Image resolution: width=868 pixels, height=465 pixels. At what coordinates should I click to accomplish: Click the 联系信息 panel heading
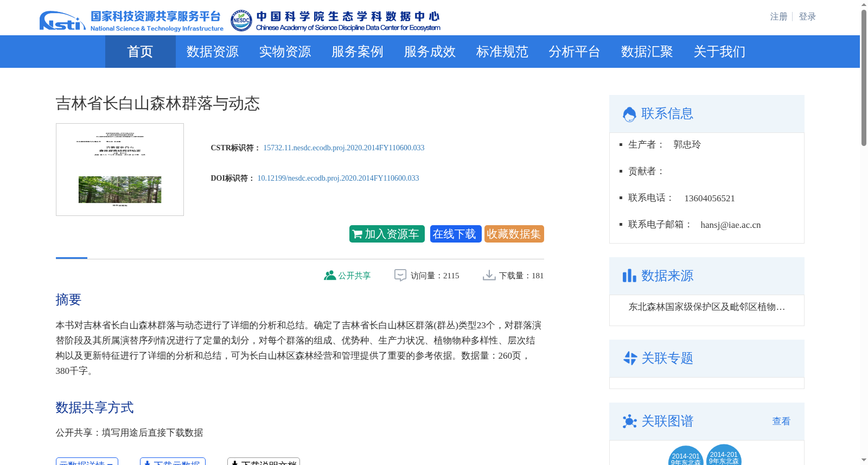pos(667,113)
